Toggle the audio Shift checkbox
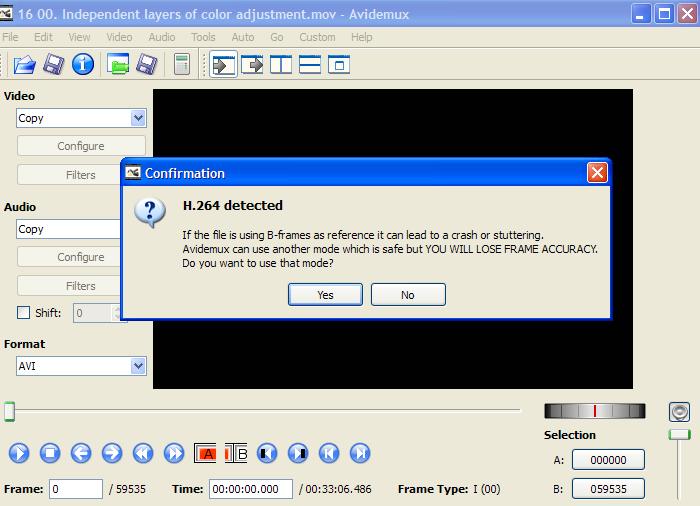Image resolution: width=700 pixels, height=506 pixels. pyautogui.click(x=23, y=313)
